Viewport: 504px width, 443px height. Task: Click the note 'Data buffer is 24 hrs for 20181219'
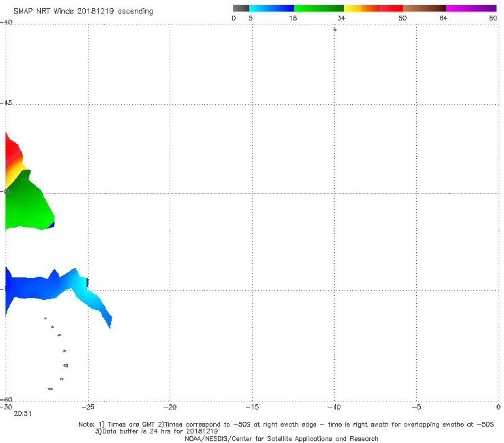pyautogui.click(x=157, y=431)
